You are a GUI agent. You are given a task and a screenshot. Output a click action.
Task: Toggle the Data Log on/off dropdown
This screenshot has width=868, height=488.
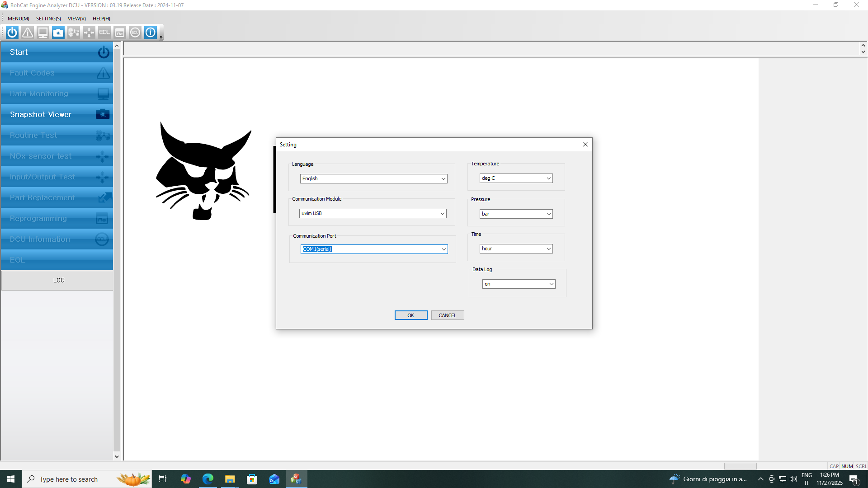[x=551, y=284]
